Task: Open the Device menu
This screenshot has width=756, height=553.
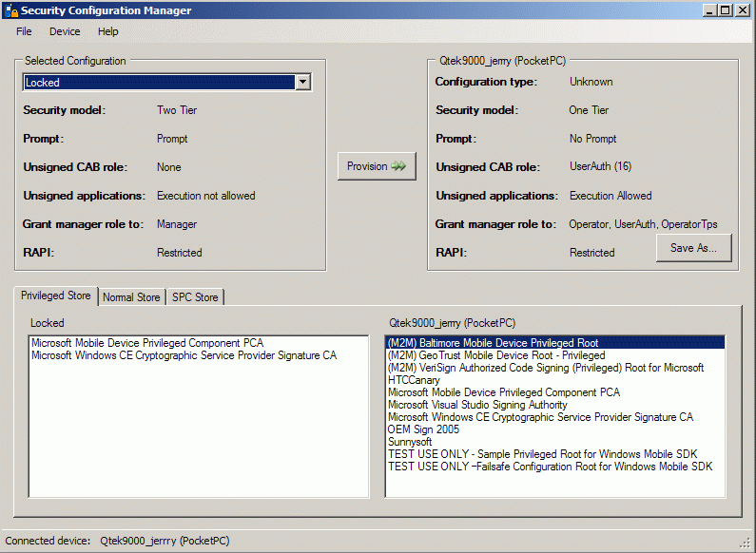Action: tap(65, 31)
